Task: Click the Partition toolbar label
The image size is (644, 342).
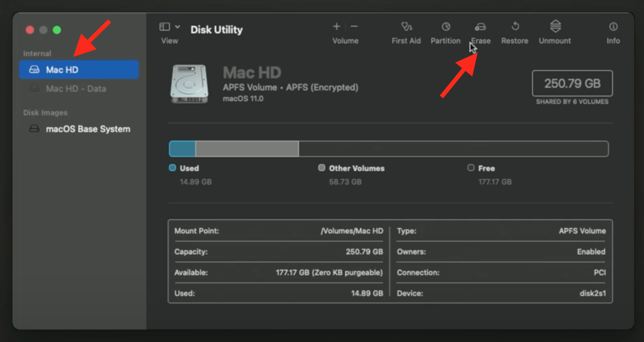Action: (x=446, y=41)
